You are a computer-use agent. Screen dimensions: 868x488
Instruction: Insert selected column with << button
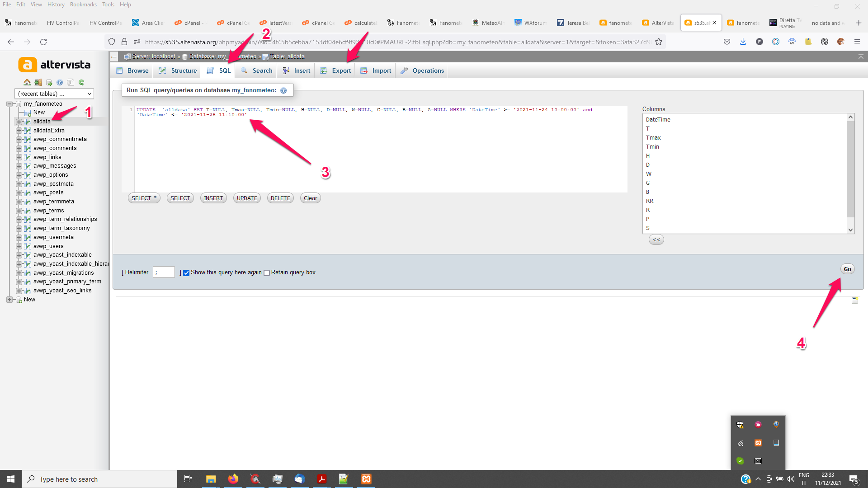point(656,239)
